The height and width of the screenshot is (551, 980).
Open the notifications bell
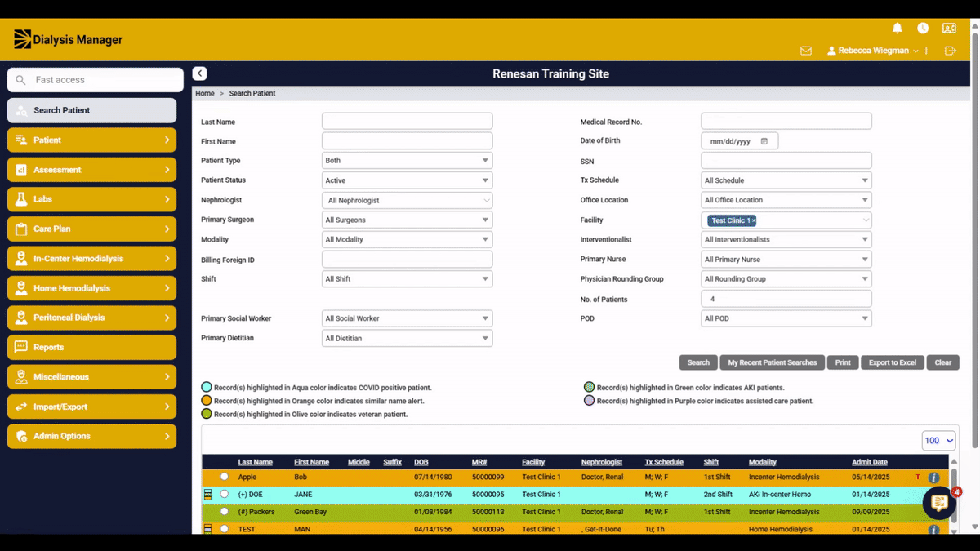coord(898,28)
